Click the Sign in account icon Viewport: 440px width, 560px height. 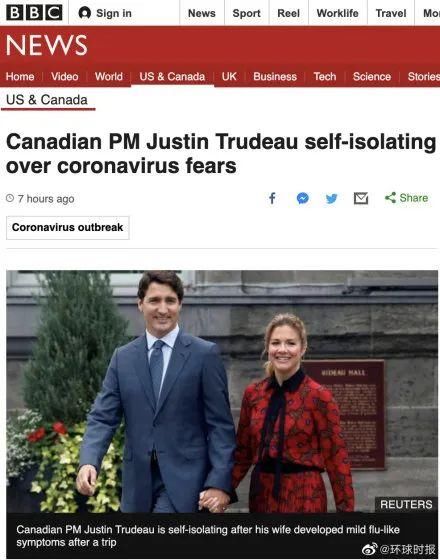pos(85,13)
